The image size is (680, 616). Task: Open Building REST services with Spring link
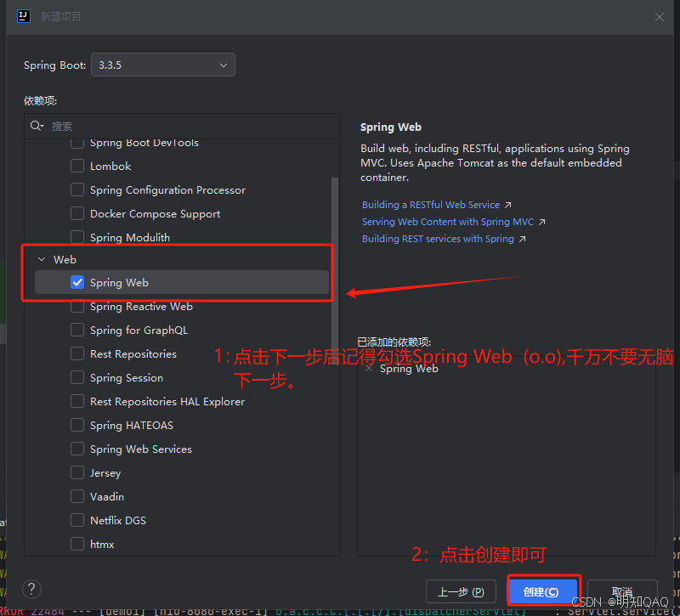coord(443,239)
